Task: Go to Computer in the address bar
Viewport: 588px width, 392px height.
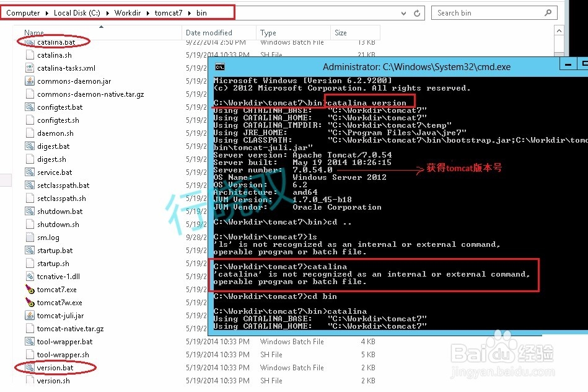Action: point(23,13)
